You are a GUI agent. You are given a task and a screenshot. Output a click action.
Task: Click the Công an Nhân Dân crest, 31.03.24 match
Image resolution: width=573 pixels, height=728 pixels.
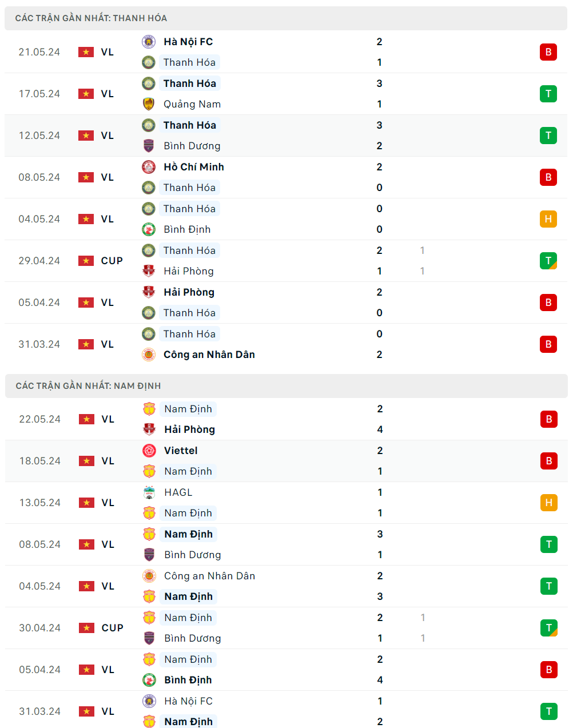coord(149,355)
